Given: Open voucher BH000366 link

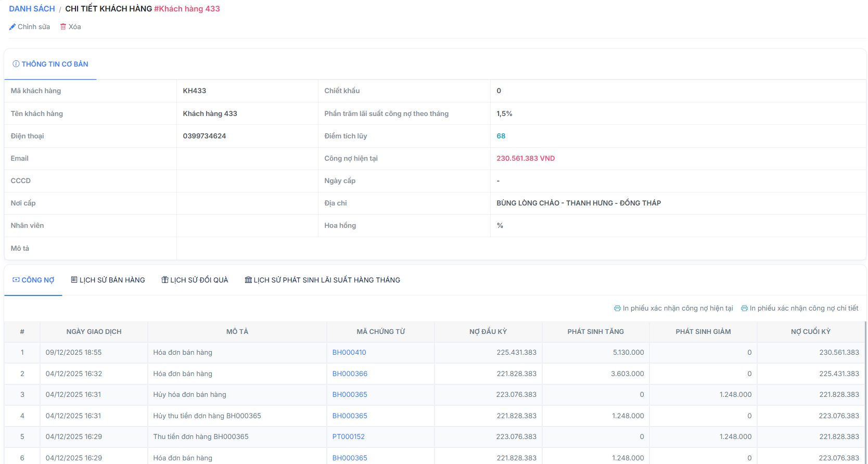Looking at the screenshot, I should click(x=350, y=373).
